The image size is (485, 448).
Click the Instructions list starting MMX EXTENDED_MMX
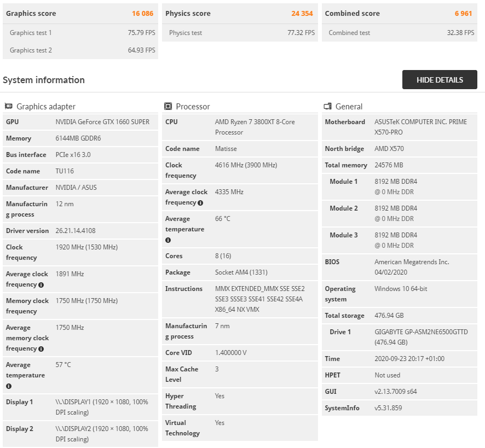point(260,299)
